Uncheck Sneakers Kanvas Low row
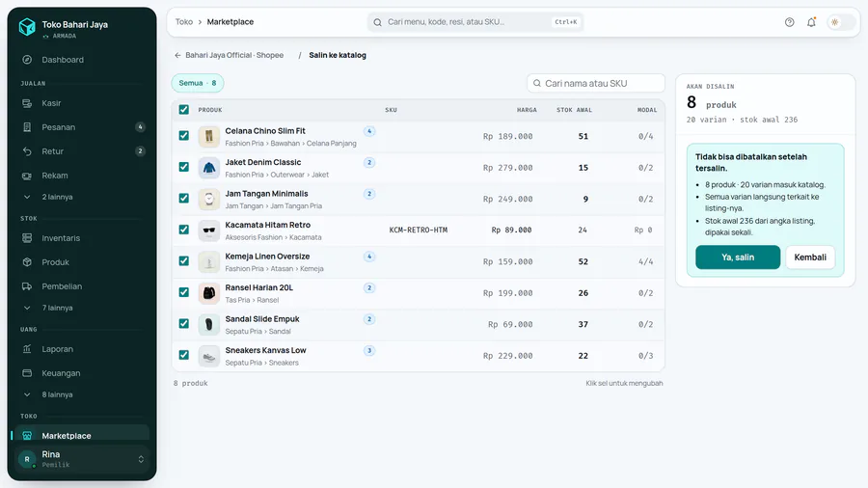The width and height of the screenshot is (868, 488). [184, 355]
